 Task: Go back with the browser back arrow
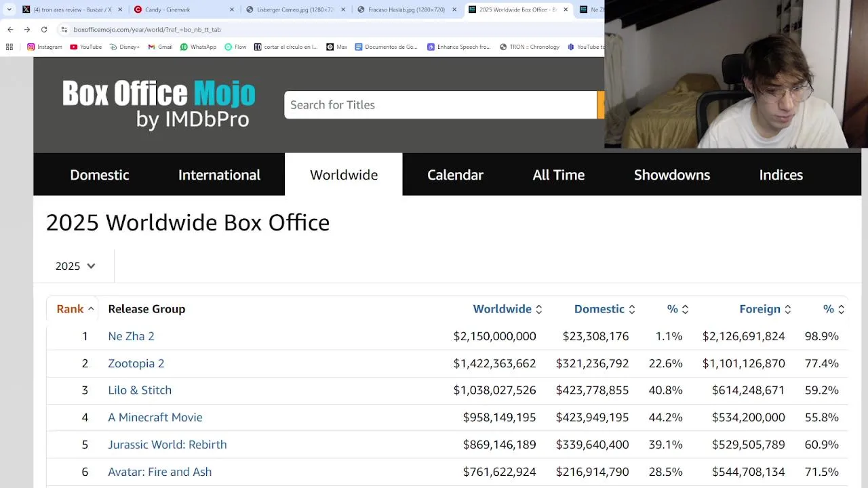click(10, 29)
